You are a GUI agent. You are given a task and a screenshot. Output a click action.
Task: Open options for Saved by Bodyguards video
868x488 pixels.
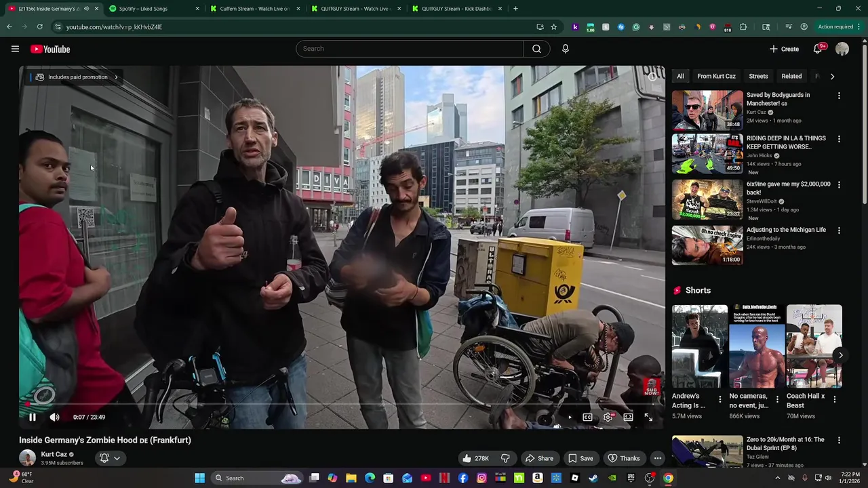[x=839, y=96]
